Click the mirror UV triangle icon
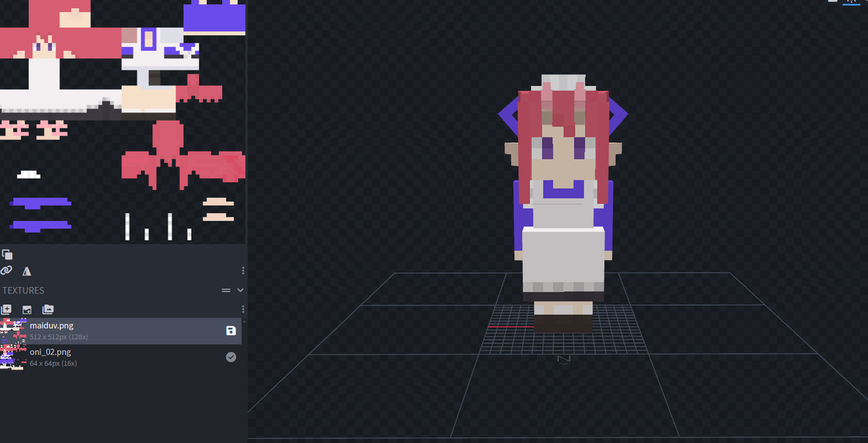 point(27,271)
